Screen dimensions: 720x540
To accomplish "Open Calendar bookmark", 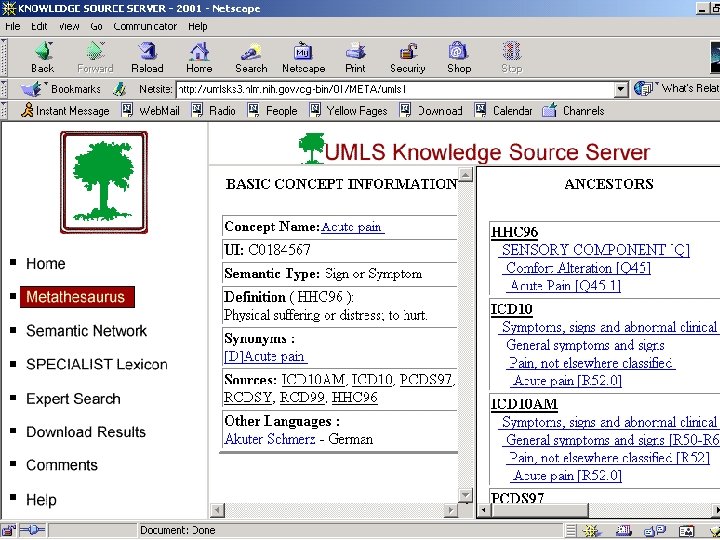I will tap(504, 111).
